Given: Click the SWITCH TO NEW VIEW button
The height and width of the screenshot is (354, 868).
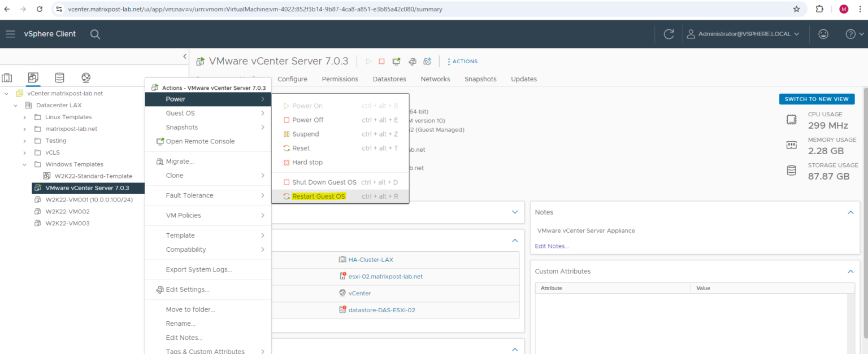Looking at the screenshot, I should [817, 99].
